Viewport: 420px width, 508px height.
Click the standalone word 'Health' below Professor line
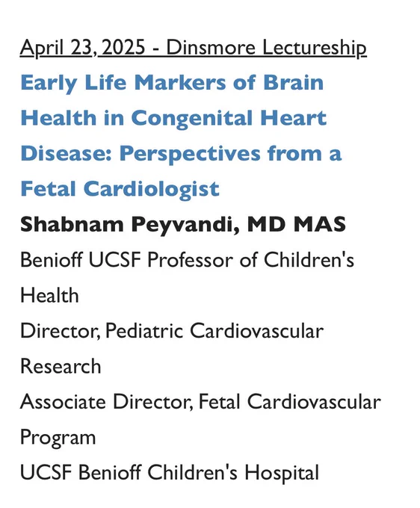pos(49,296)
